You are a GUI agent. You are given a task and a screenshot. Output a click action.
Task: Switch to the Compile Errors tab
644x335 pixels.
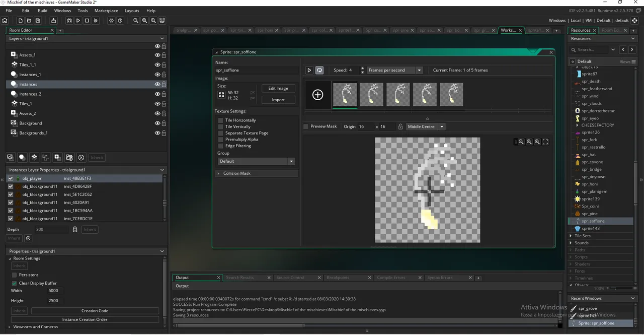[x=391, y=278]
